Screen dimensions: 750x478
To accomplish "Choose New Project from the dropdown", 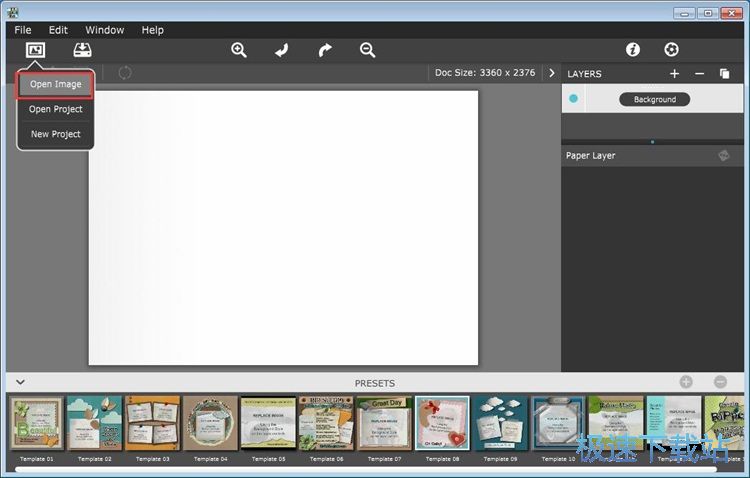I will 55,134.
